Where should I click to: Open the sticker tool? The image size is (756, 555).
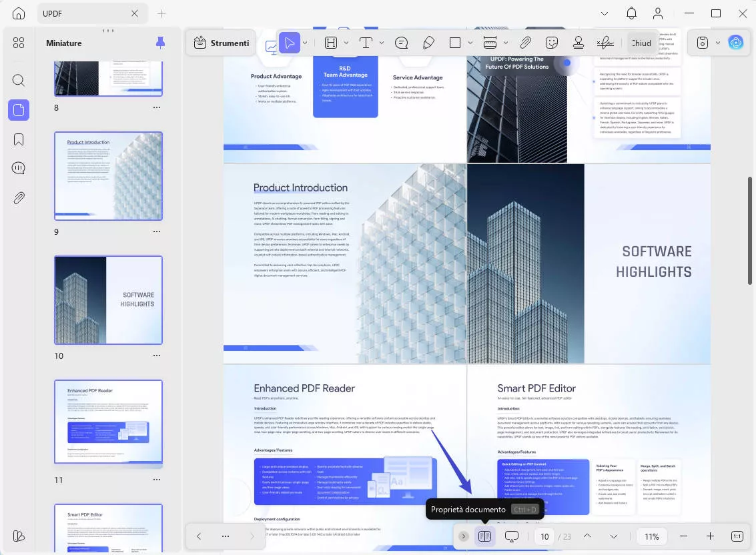(552, 43)
